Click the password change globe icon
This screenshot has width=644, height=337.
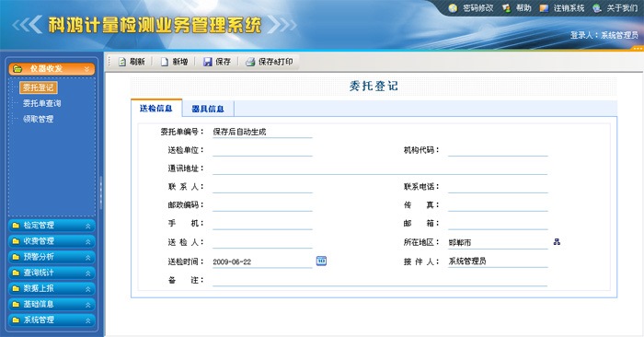453,8
